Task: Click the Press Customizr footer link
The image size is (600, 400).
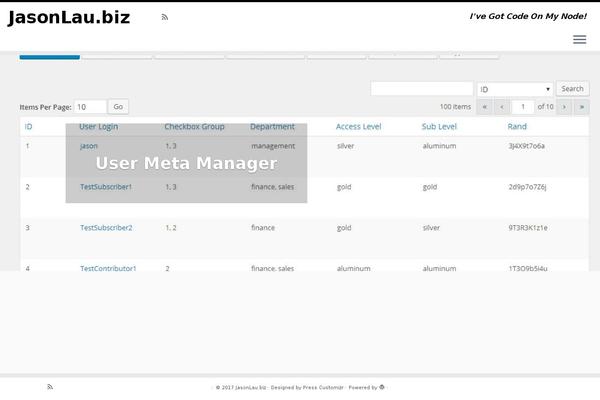Action: click(323, 387)
